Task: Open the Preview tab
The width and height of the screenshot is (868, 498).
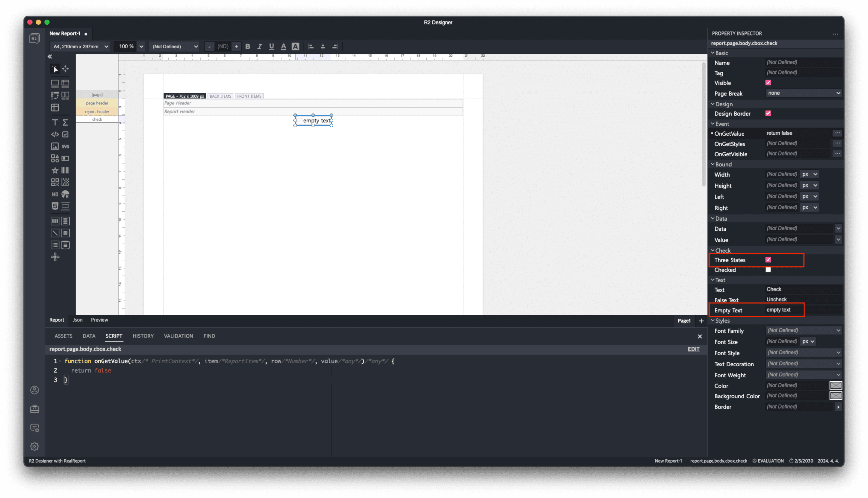Action: [99, 320]
